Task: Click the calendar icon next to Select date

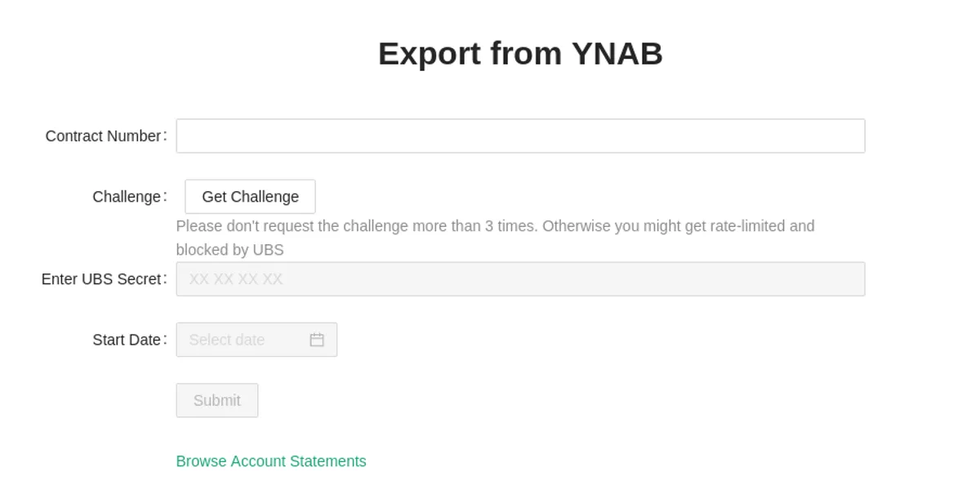Action: [x=318, y=340]
